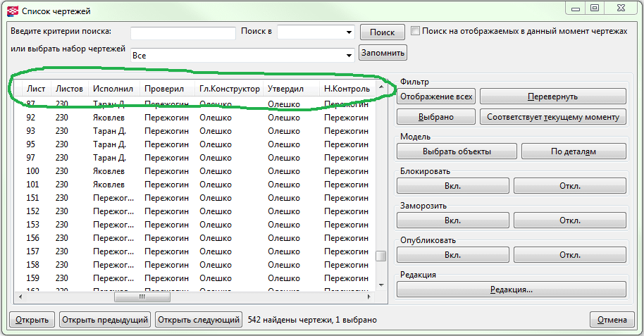Screen dimensions: 644x336
Task: Click 'Откл.' under Блокировать
Action: pos(570,186)
